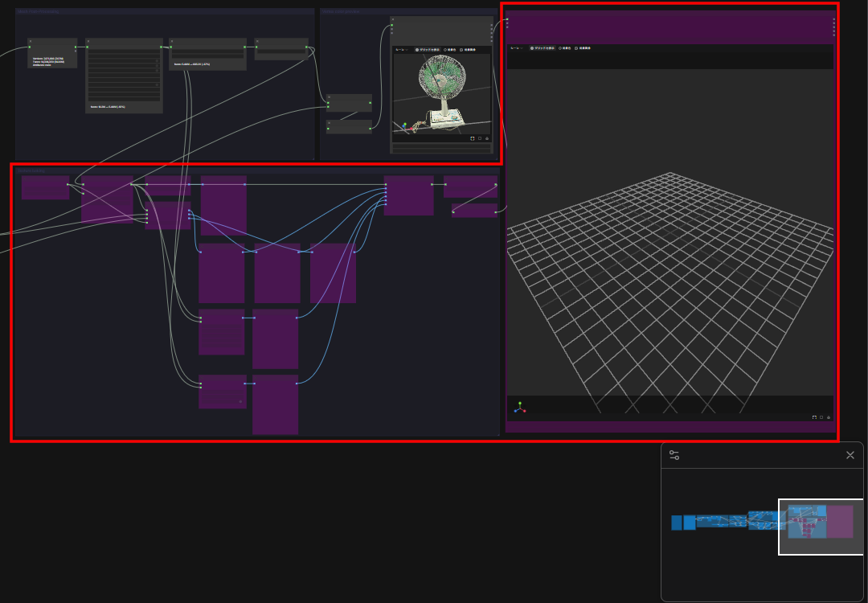Toggle grid display in the large purple 3D viewer
Image resolution: width=868 pixels, height=603 pixels.
point(542,48)
